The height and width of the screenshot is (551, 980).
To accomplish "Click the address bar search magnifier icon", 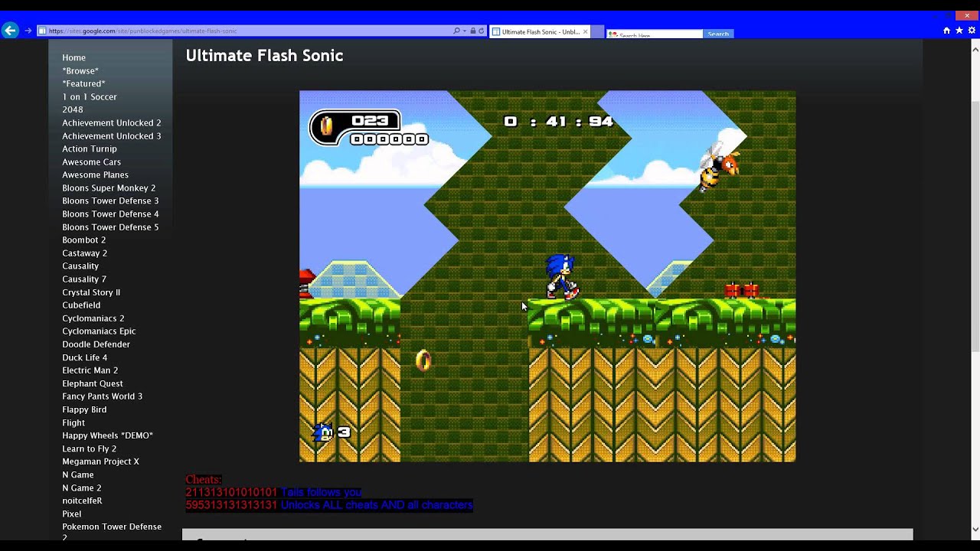I will [456, 31].
